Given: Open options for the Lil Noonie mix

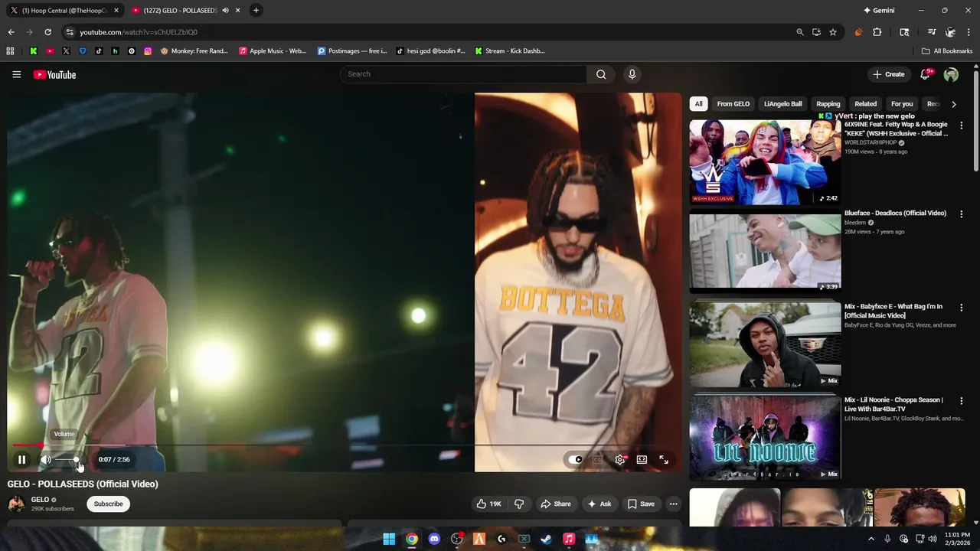Looking at the screenshot, I should click(962, 401).
